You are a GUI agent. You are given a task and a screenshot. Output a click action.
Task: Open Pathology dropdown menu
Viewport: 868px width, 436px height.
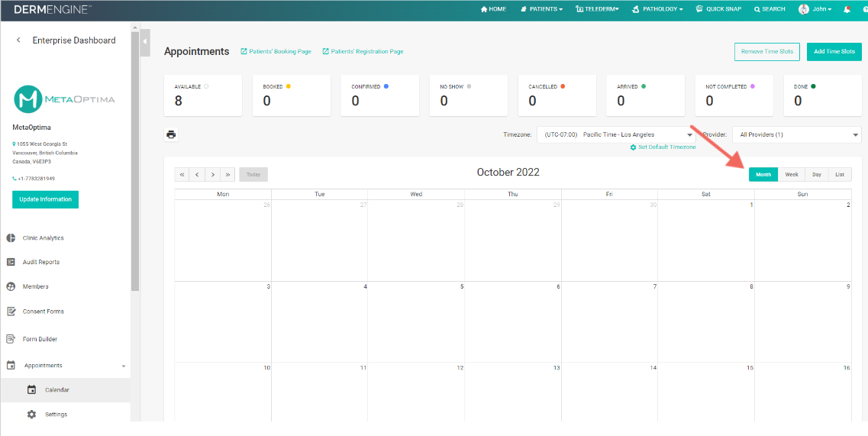(657, 9)
